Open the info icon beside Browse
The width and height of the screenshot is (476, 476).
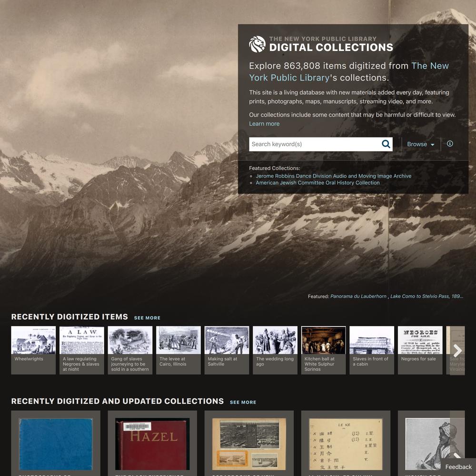[x=450, y=144]
